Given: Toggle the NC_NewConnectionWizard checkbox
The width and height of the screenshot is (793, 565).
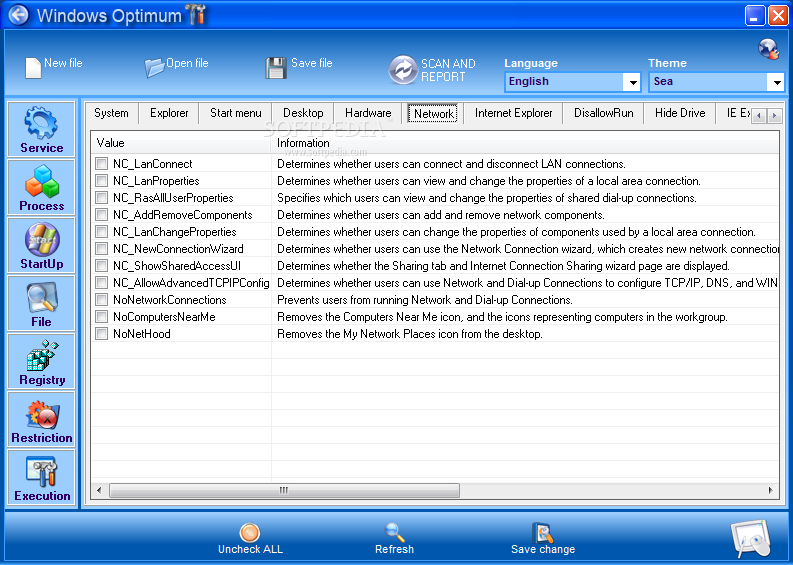Looking at the screenshot, I should (102, 248).
